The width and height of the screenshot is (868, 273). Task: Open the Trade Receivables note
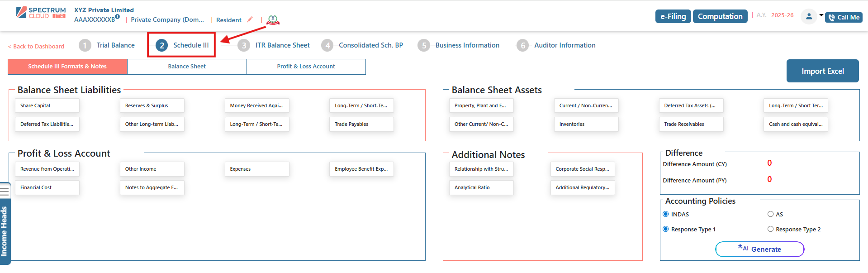(690, 124)
